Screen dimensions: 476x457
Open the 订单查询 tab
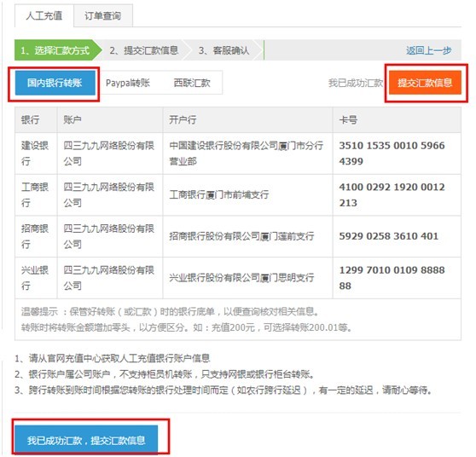(x=103, y=16)
